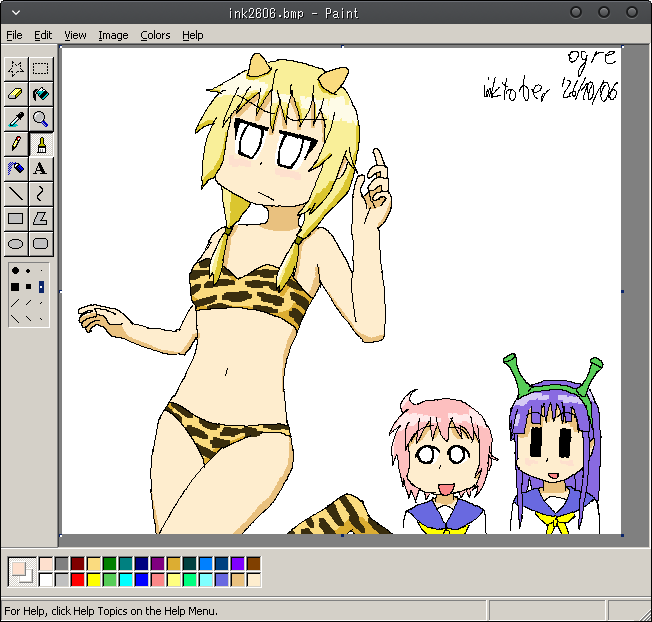Image resolution: width=652 pixels, height=622 pixels.
Task: Pick the dark green palette swatch
Action: pyautogui.click(x=110, y=564)
